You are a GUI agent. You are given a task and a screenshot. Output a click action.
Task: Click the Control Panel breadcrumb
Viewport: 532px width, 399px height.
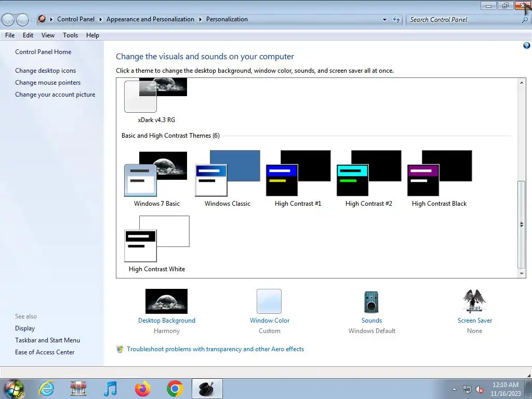pos(76,19)
